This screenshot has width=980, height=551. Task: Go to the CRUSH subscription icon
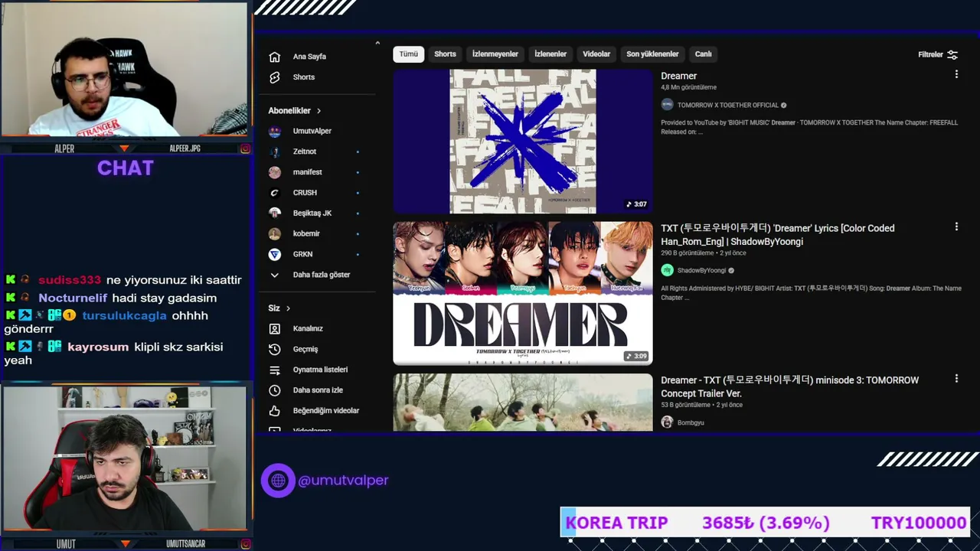pos(275,193)
